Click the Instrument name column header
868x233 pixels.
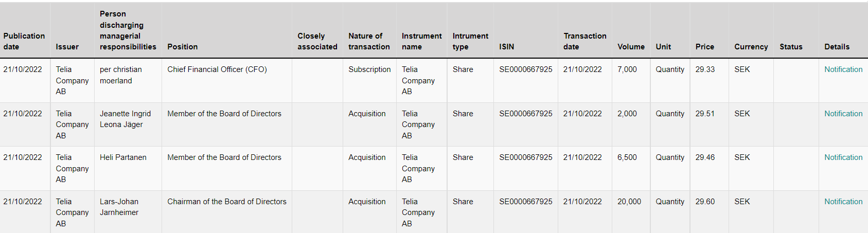tap(421, 41)
